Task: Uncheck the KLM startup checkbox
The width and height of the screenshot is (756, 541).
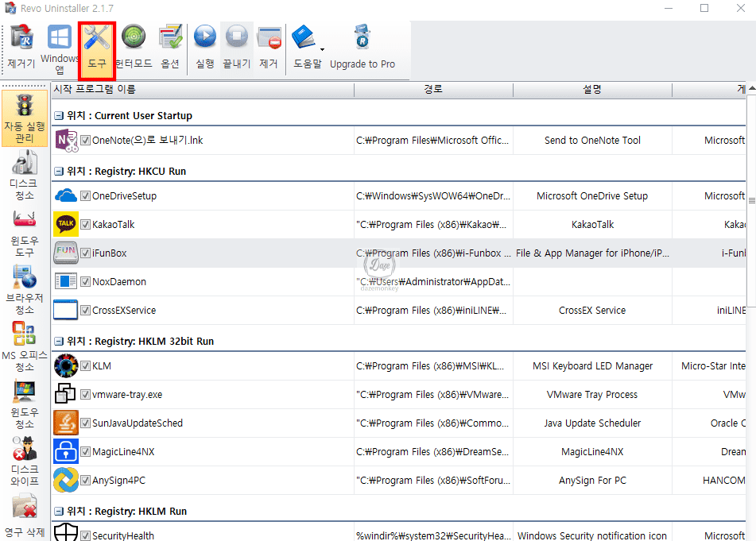Action: 85,365
